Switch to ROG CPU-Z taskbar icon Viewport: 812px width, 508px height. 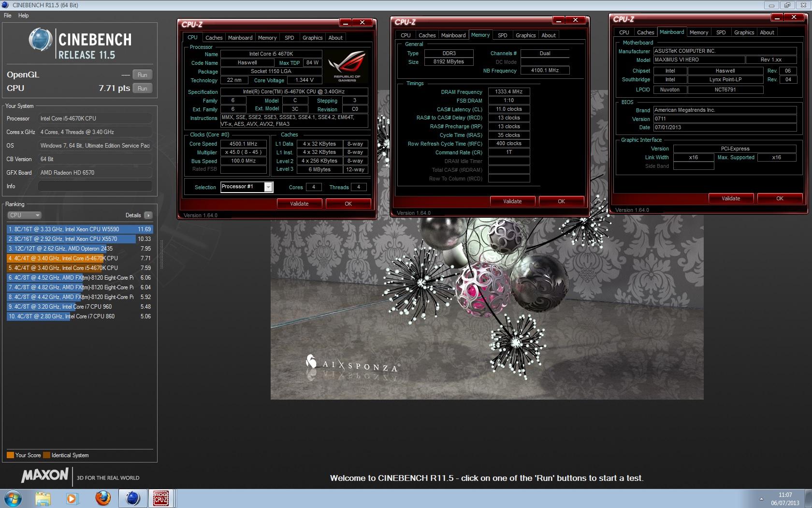pos(161,498)
